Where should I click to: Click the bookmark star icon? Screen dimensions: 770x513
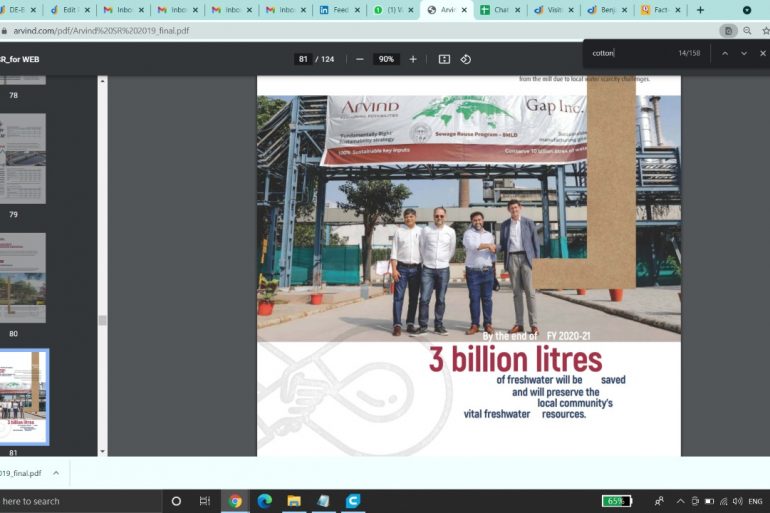click(765, 30)
